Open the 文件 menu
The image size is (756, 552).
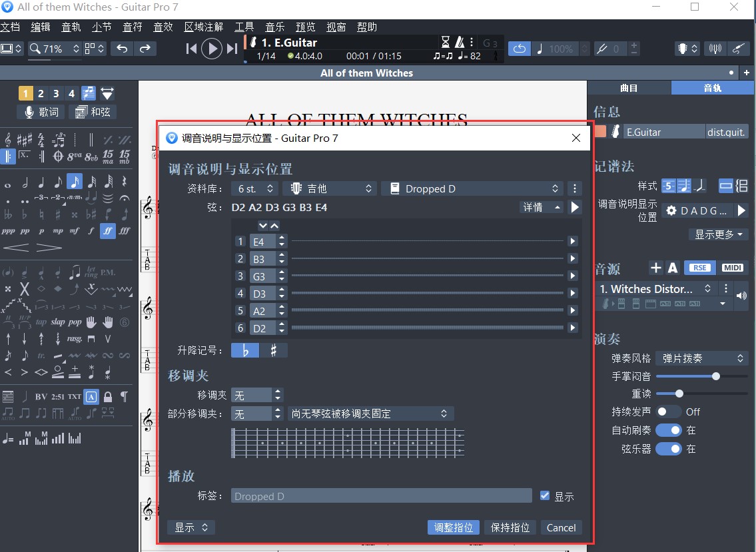11,27
